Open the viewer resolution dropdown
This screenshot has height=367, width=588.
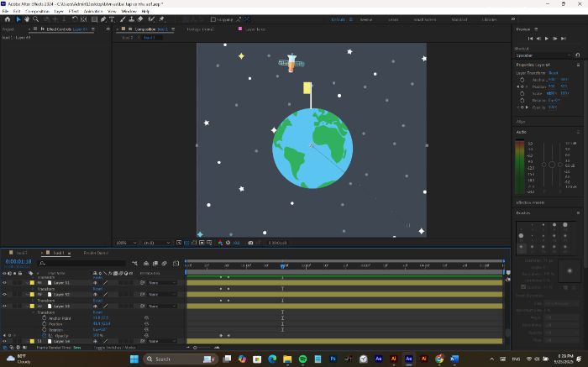pos(156,243)
